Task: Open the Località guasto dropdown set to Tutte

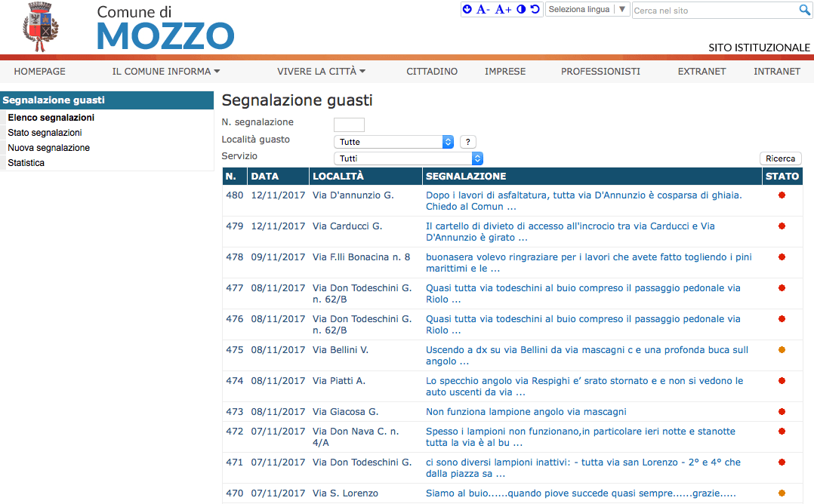Action: click(x=391, y=141)
